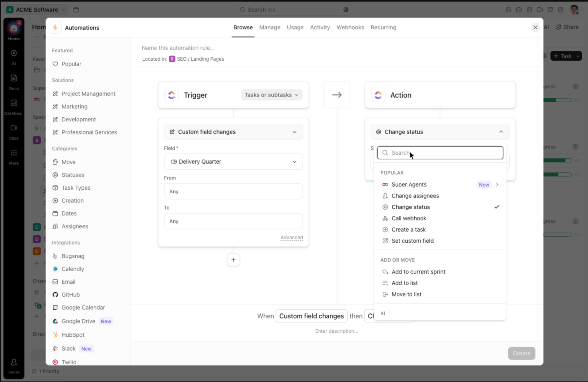The width and height of the screenshot is (588, 382).
Task: Click the Dashboards sidebar icon
Action: pyautogui.click(x=14, y=103)
